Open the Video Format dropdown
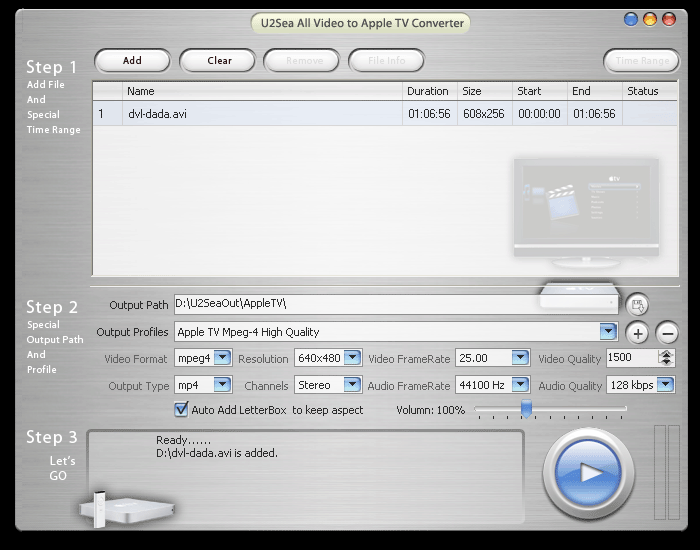This screenshot has width=700, height=550. [222, 358]
